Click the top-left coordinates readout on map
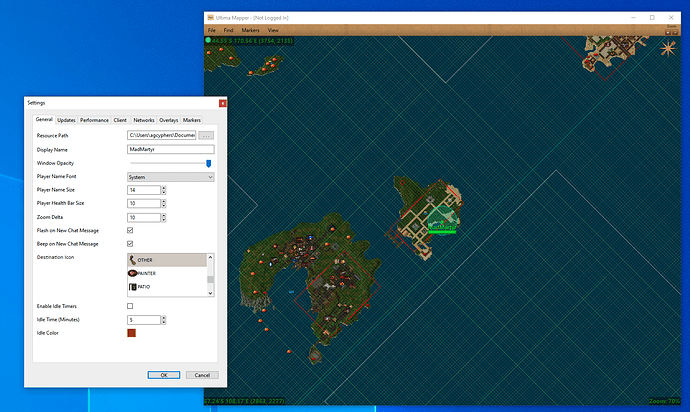The image size is (690, 412). (252, 40)
